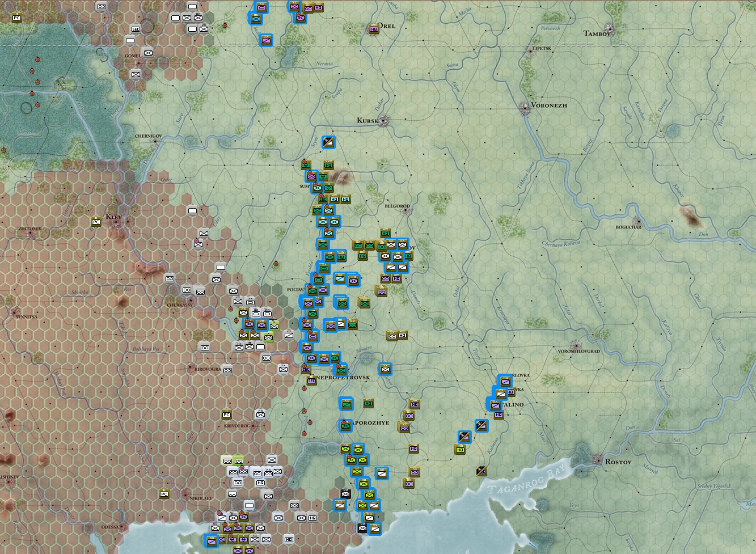Screen dimensions: 756x554
Task: Click the purple HQ counter south of Kharkov
Action: [x=396, y=278]
